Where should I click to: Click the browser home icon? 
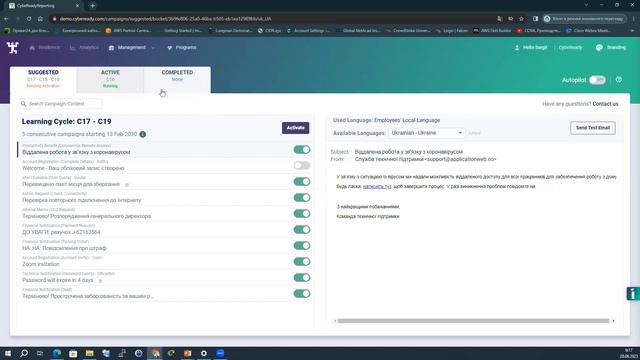(x=40, y=19)
